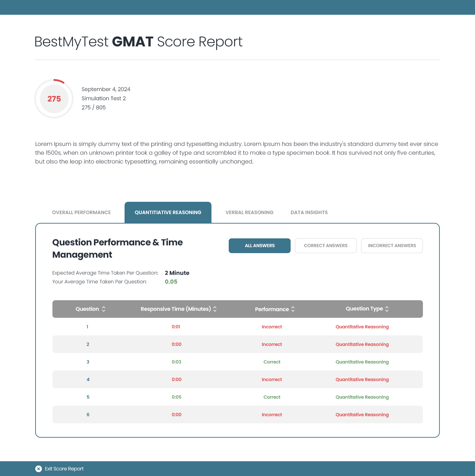This screenshot has width=475, height=476.
Task: Filter by Correct Answers
Action: [326, 246]
